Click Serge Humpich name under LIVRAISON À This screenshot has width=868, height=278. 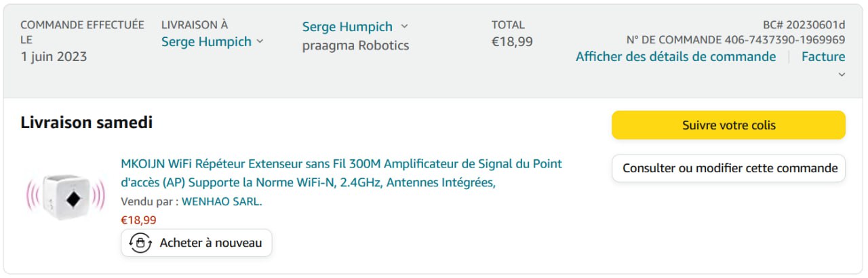coord(205,42)
